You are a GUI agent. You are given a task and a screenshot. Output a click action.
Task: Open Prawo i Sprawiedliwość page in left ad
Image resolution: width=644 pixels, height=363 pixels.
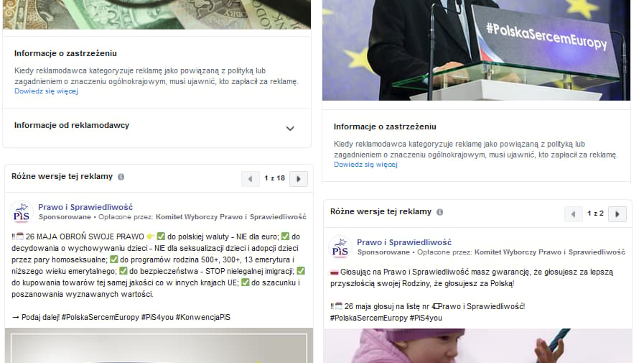pos(85,207)
